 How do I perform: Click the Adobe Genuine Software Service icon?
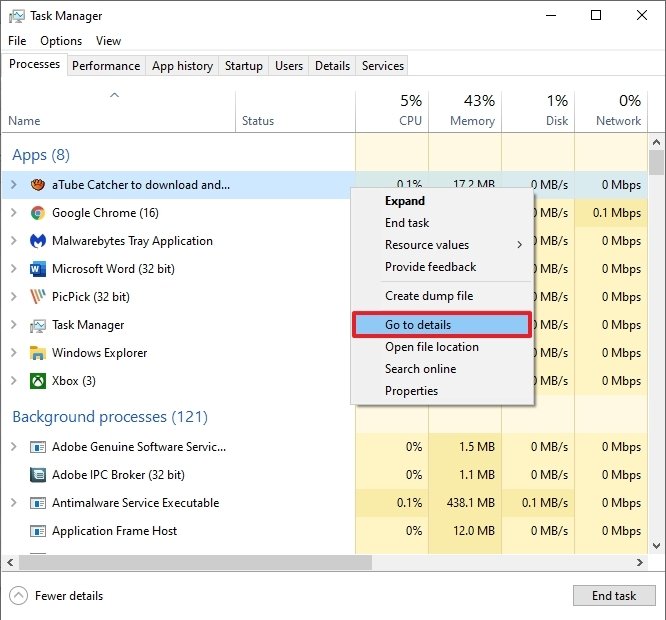pyautogui.click(x=38, y=447)
